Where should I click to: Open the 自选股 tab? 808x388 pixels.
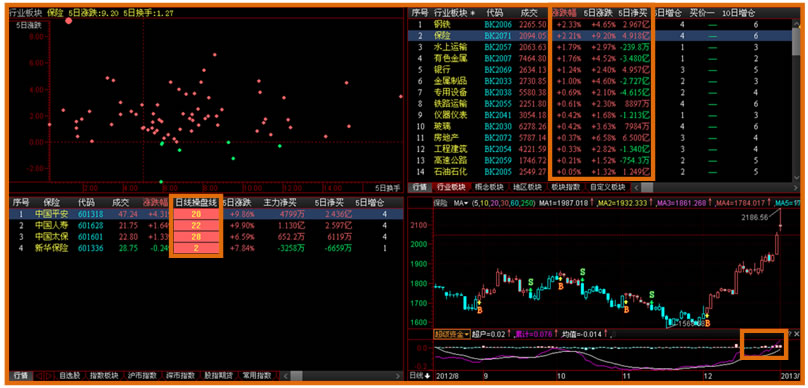[x=69, y=375]
